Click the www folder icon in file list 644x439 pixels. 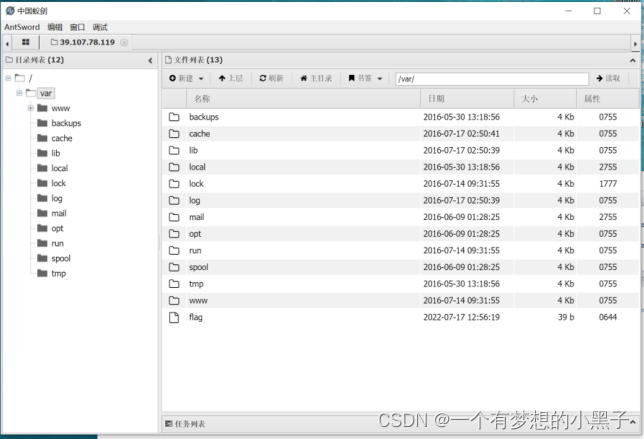coord(174,301)
